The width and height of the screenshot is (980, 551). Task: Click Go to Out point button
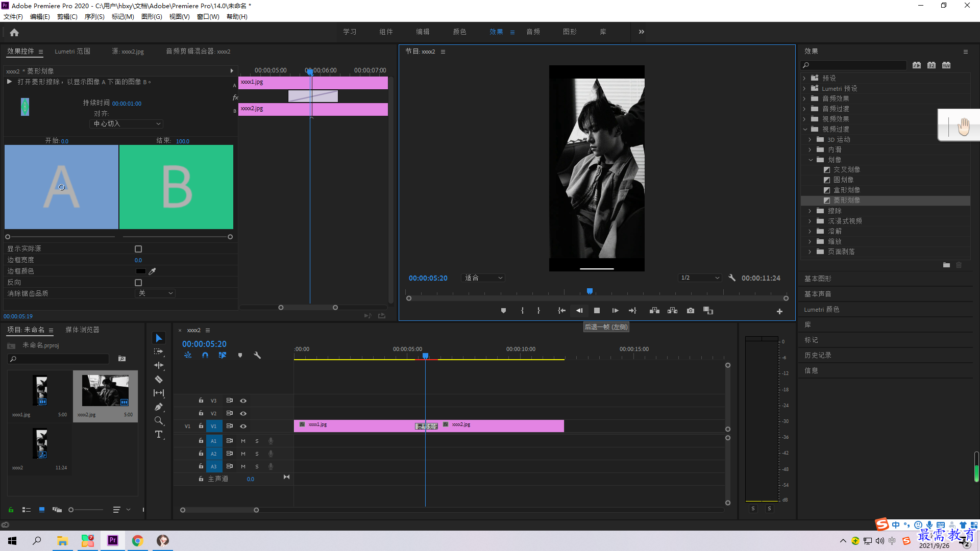632,311
